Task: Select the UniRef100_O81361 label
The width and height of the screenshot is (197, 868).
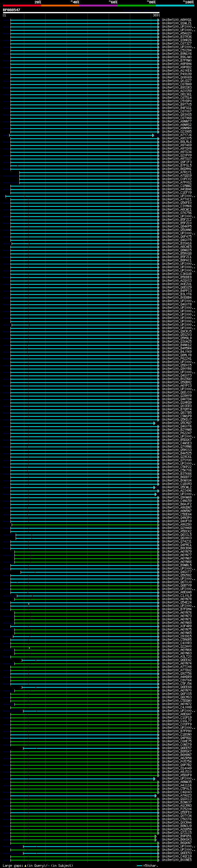Action: pyautogui.click(x=177, y=94)
